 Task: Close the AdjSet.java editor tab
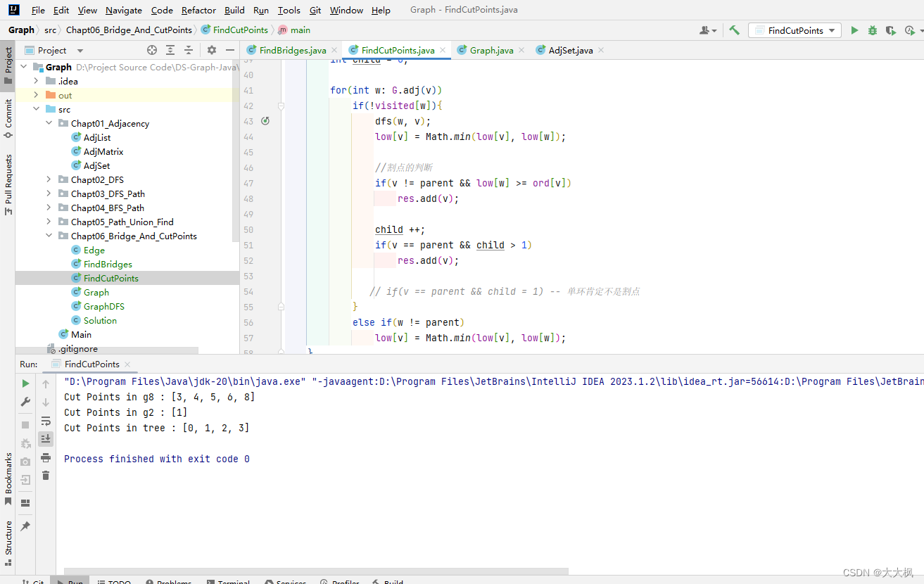(x=601, y=50)
